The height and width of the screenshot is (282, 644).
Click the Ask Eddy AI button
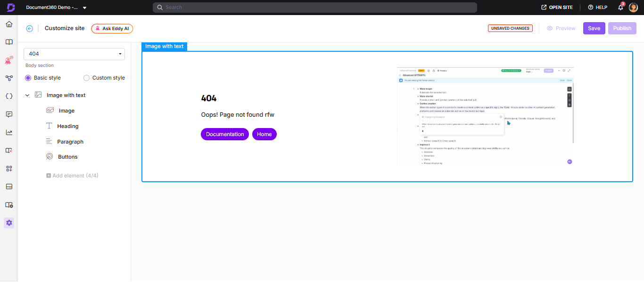(x=112, y=28)
